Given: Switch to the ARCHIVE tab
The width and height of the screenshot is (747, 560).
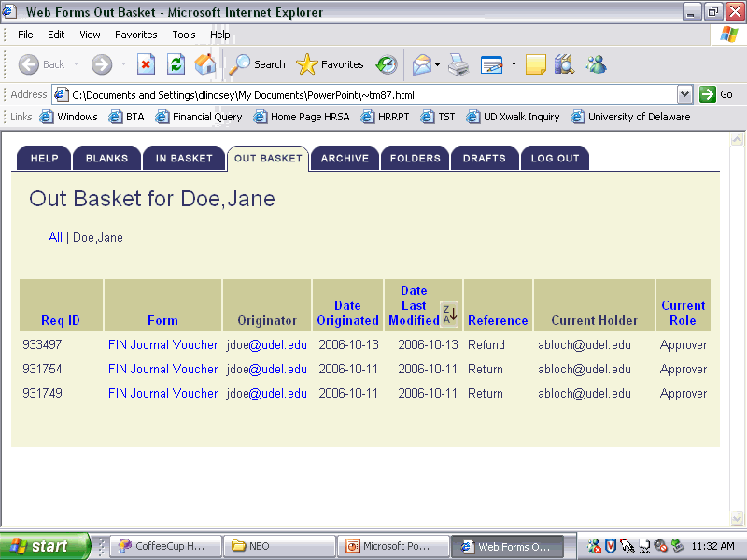Looking at the screenshot, I should click(345, 159).
